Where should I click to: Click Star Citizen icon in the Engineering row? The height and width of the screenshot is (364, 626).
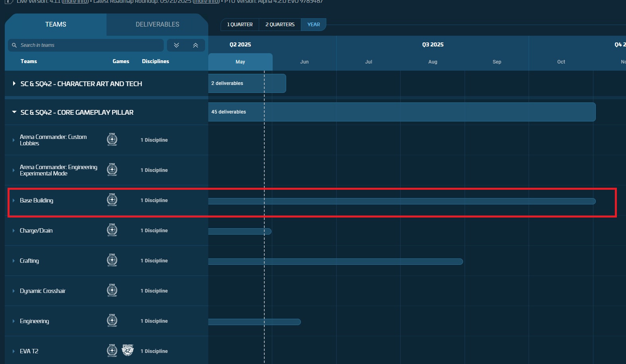(x=112, y=320)
